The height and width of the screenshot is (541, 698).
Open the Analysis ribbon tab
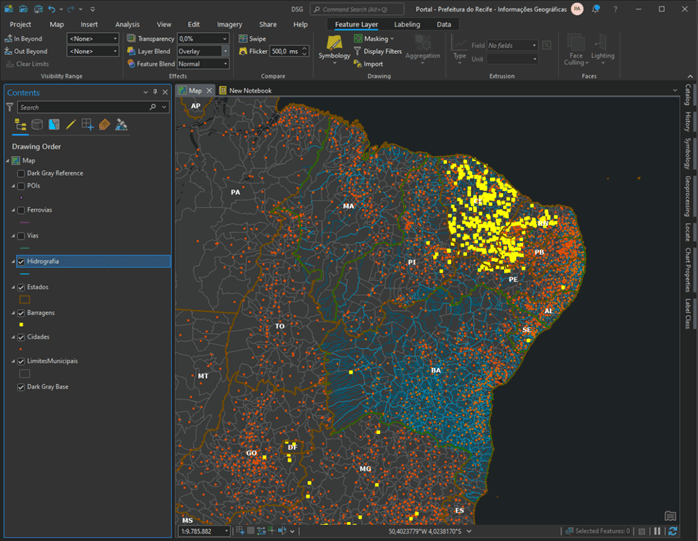click(127, 24)
